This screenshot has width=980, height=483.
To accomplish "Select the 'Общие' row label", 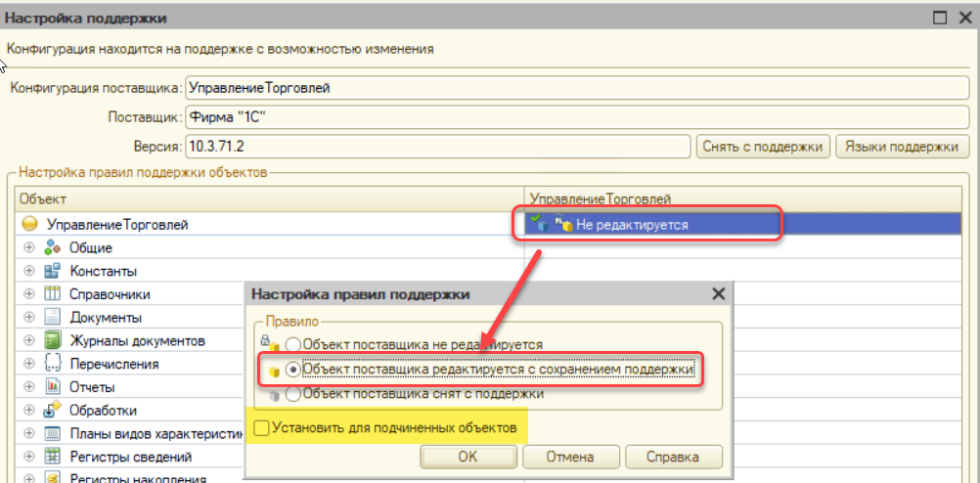I will click(x=91, y=248).
